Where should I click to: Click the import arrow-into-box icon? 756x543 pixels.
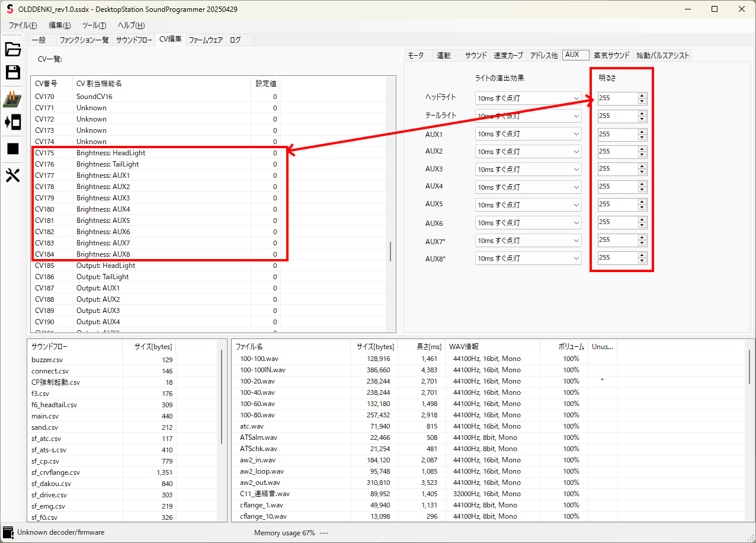click(x=12, y=123)
